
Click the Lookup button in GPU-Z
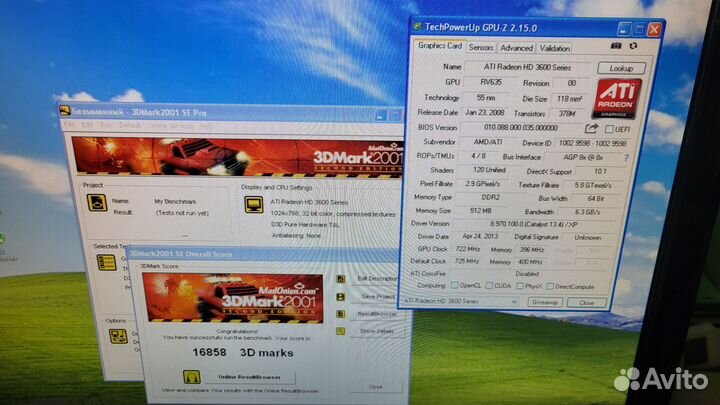point(620,68)
